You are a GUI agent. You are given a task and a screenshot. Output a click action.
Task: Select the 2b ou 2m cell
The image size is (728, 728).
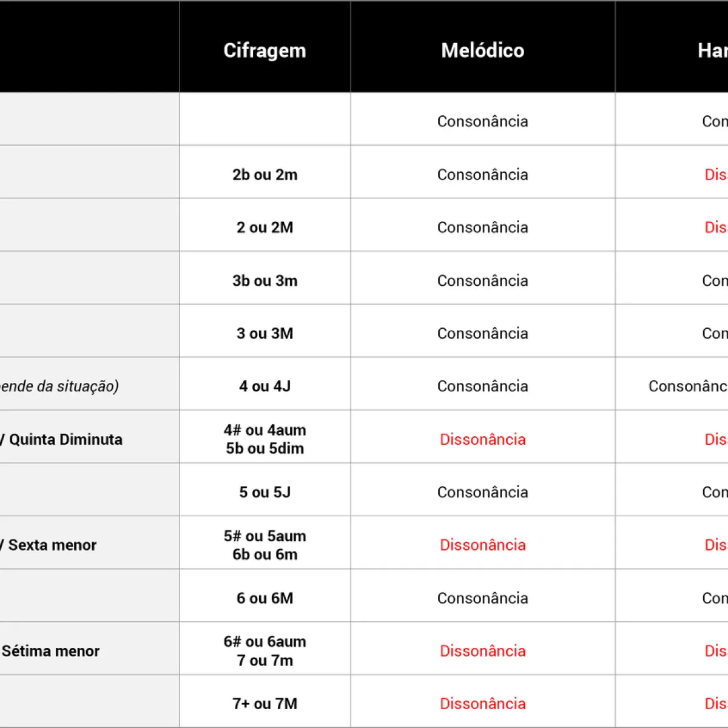[265, 175]
